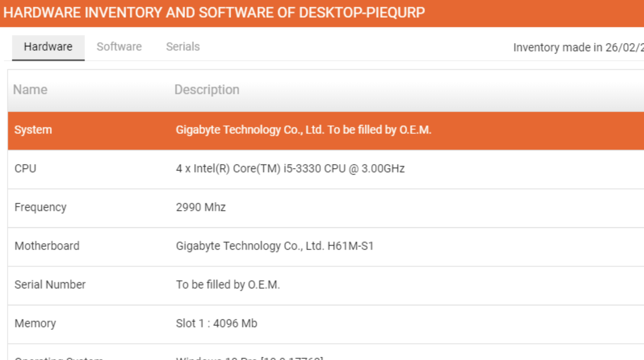Open the Serials tab
The image size is (644, 360).
pyautogui.click(x=183, y=47)
